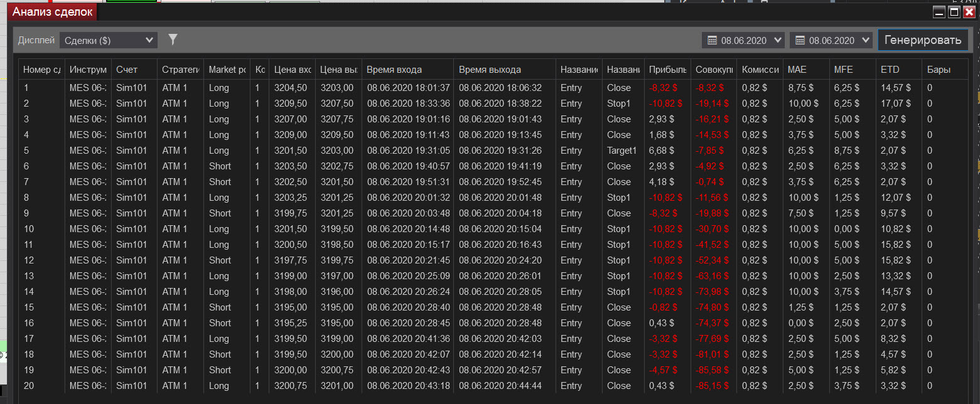
Task: Select exit time 08.06.2020 20:44:44
Action: tap(500, 386)
